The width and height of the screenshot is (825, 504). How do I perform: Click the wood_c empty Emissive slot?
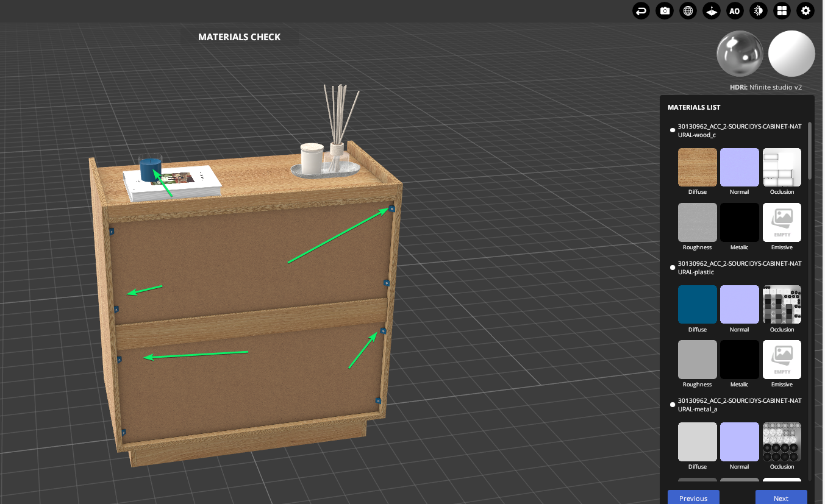pos(782,222)
